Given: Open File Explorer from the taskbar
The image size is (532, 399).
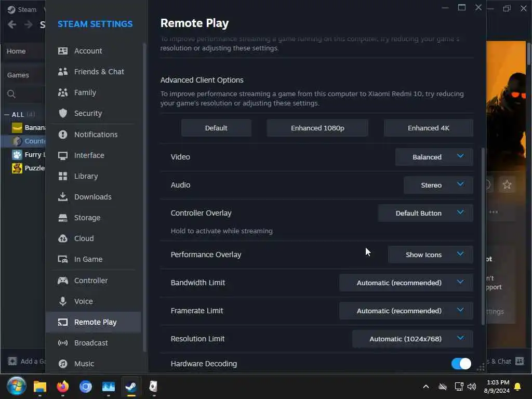Looking at the screenshot, I should click(x=39, y=387).
